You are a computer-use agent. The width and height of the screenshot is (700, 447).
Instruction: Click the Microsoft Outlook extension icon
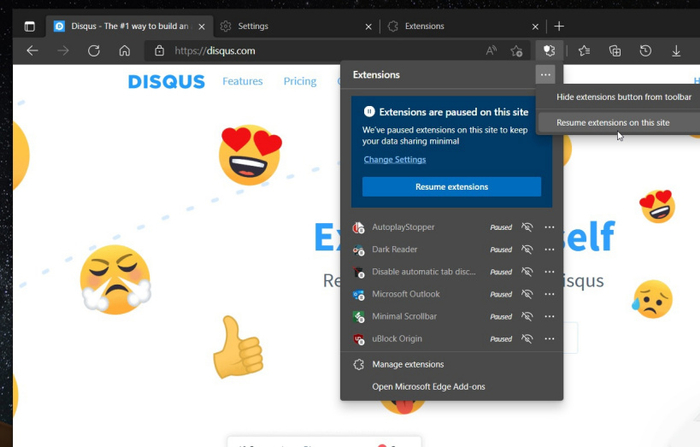[358, 295]
